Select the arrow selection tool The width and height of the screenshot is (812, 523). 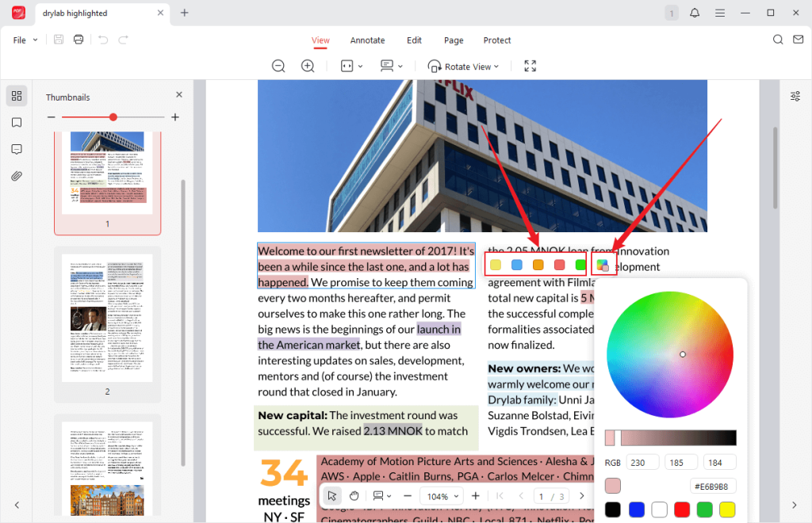pyautogui.click(x=332, y=495)
